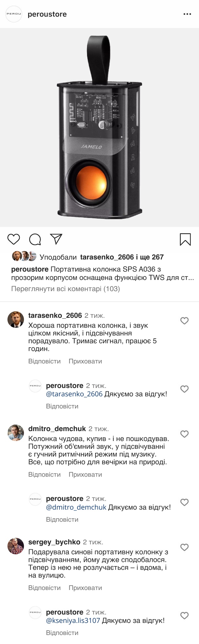Like sergey_bychko's comment

185,547
